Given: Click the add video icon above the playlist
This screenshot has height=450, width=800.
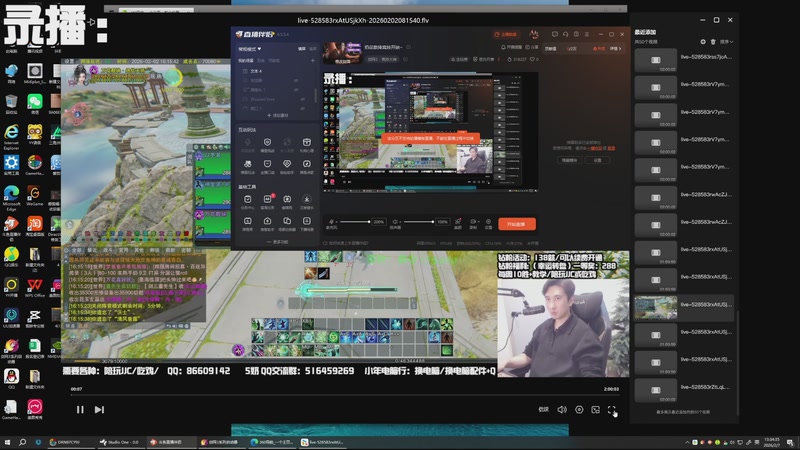Looking at the screenshot, I should tap(703, 42).
